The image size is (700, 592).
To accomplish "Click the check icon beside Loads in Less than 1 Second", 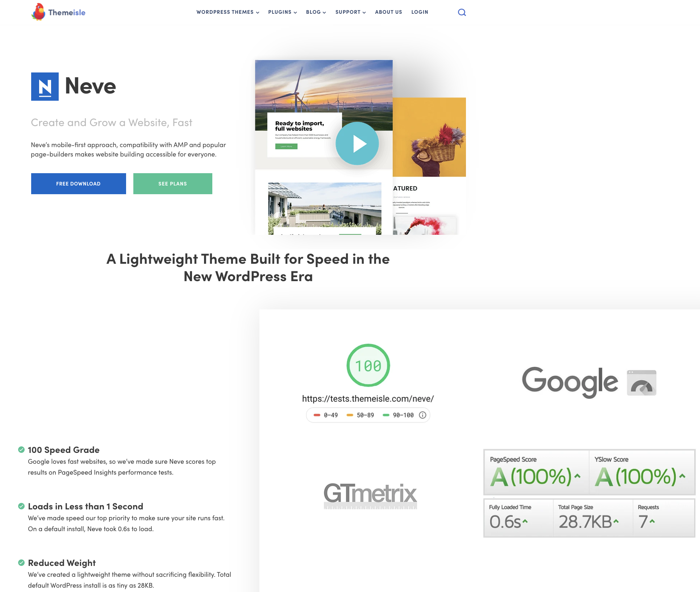I will point(21,506).
